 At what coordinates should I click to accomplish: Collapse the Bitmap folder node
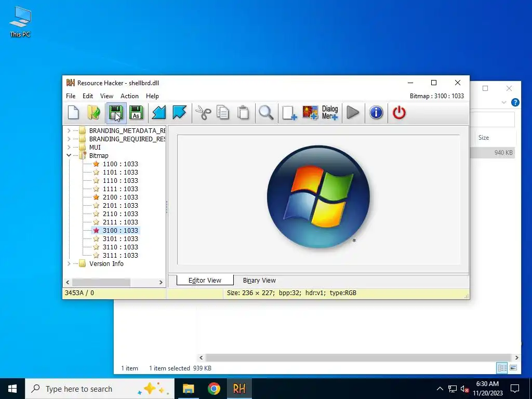click(69, 155)
